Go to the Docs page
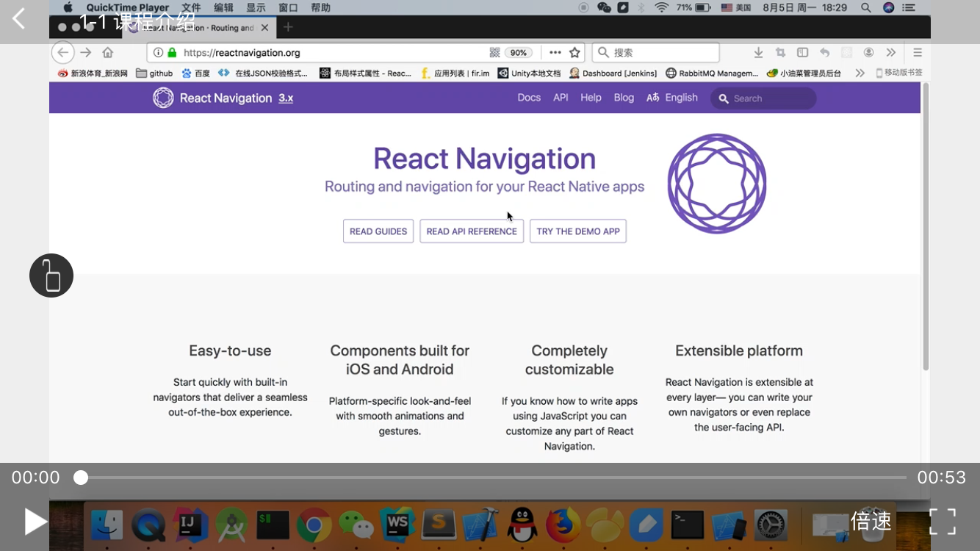 pos(529,98)
